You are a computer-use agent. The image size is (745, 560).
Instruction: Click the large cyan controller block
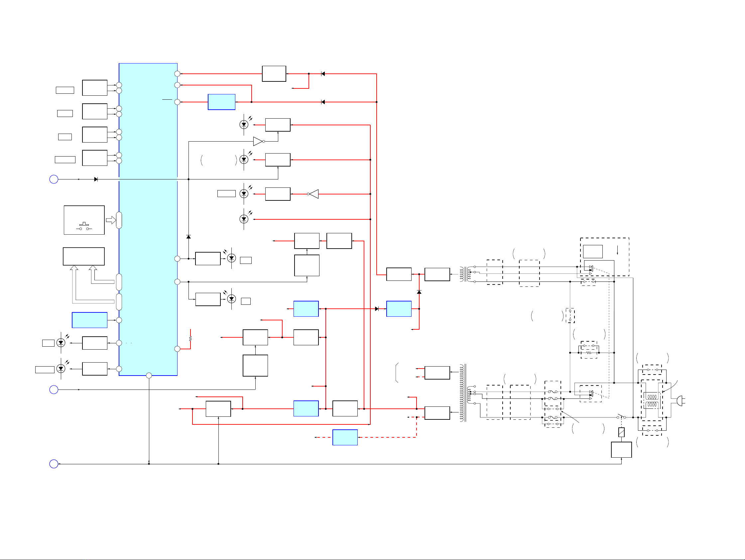[148, 219]
